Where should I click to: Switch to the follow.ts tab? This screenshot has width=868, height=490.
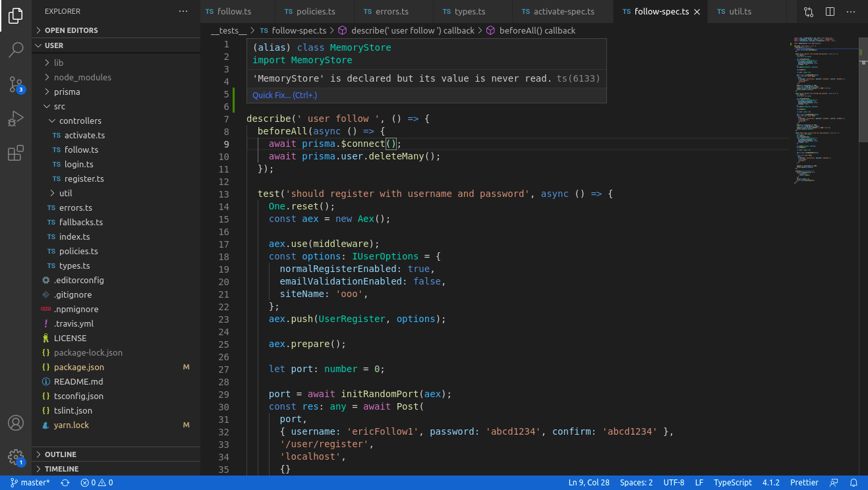(x=237, y=12)
